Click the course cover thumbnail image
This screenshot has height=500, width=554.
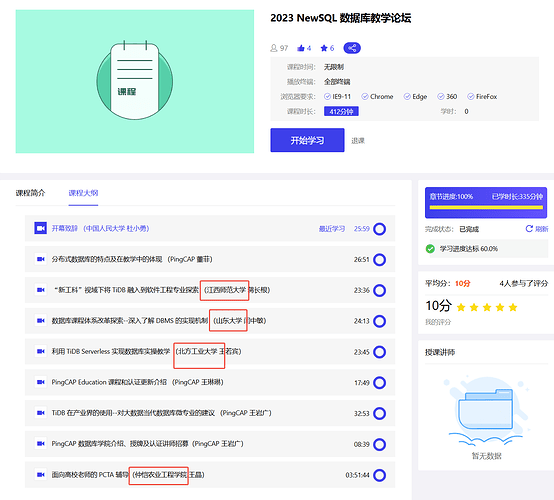coord(135,81)
